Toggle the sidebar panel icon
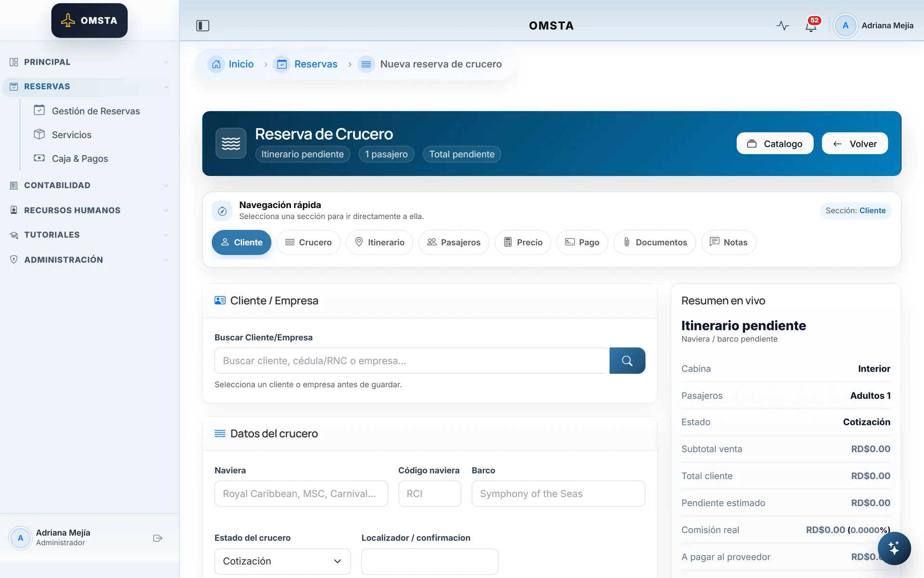Viewport: 924px width, 578px height. click(x=203, y=26)
